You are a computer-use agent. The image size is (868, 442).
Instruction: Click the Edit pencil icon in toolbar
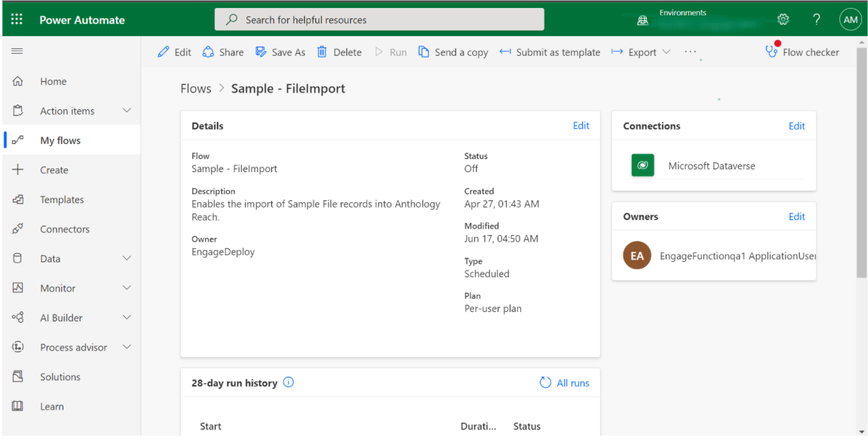tap(163, 52)
